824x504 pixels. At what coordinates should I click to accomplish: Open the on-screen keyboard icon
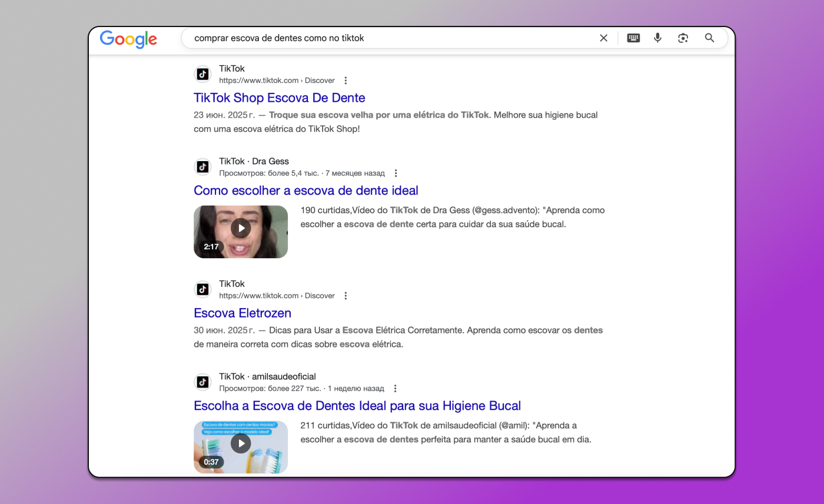(x=633, y=38)
